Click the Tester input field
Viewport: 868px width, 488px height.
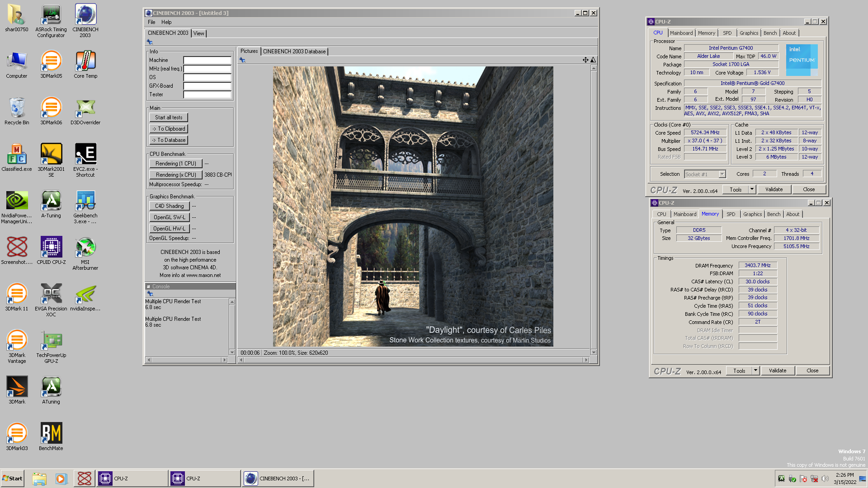[x=207, y=94]
